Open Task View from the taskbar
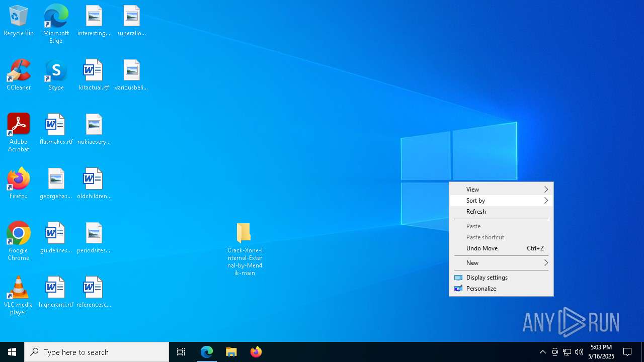 (x=181, y=352)
